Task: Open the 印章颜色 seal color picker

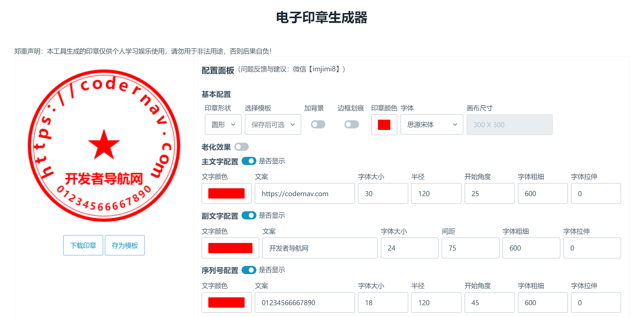Action: pyautogui.click(x=384, y=125)
